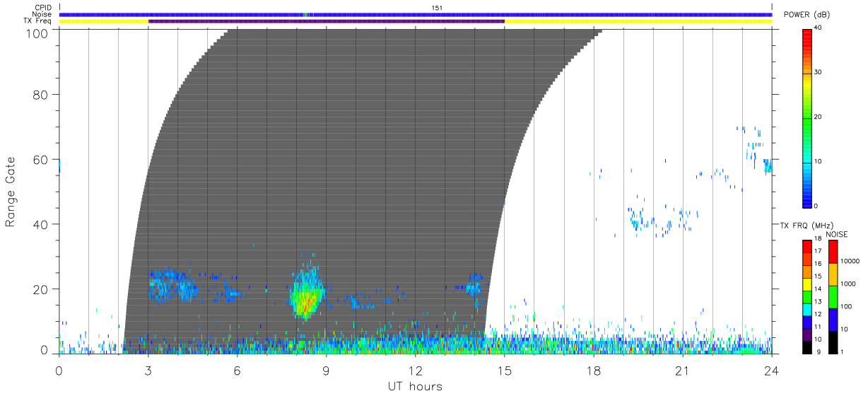Click the 20 label on Range Gate axis

click(40, 289)
